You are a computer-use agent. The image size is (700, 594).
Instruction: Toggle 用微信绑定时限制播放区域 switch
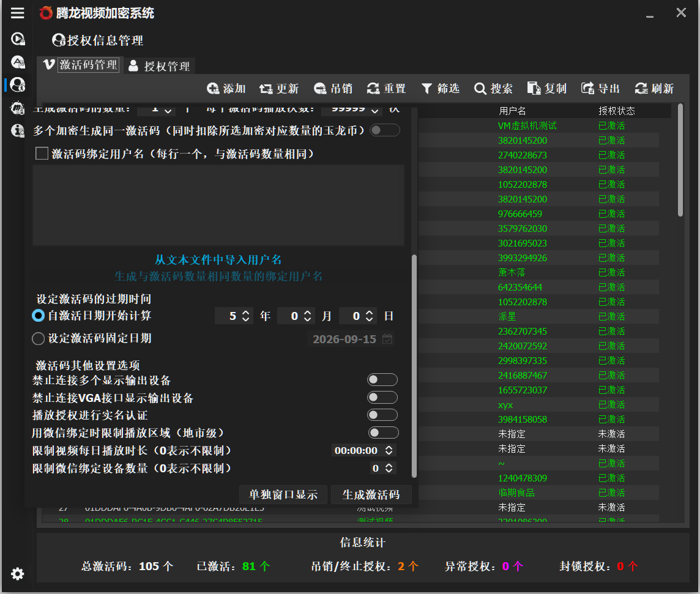pyautogui.click(x=383, y=433)
